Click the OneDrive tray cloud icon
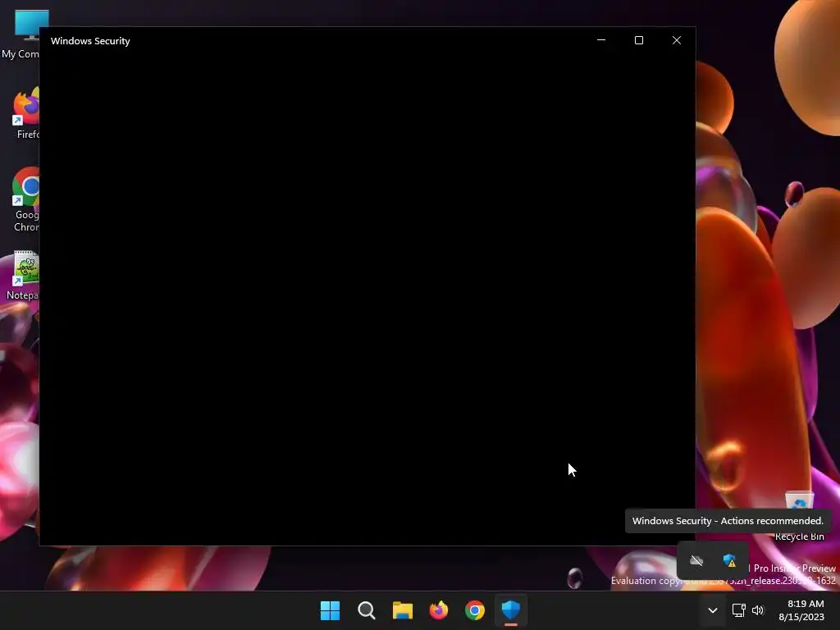Screen dimensions: 840x630 tap(696, 560)
